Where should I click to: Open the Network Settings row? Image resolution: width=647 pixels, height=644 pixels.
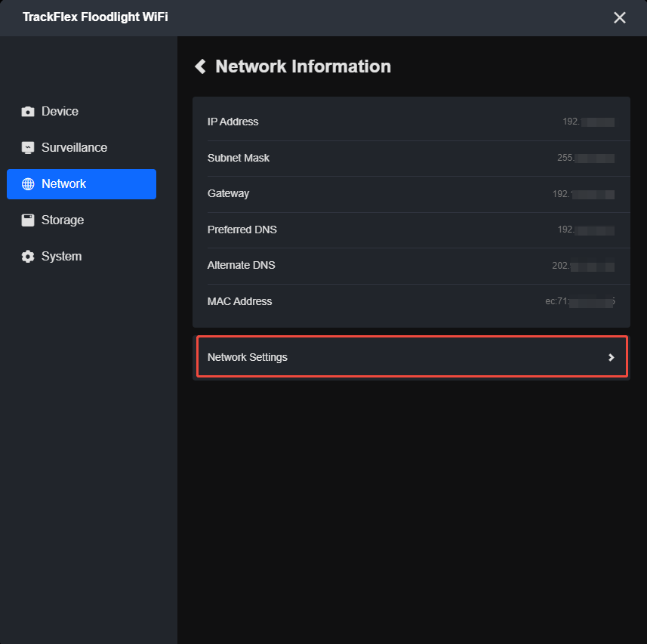[411, 357]
